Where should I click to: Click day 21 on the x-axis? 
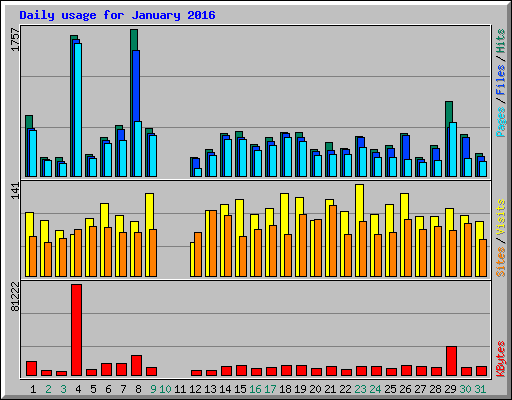point(330,389)
